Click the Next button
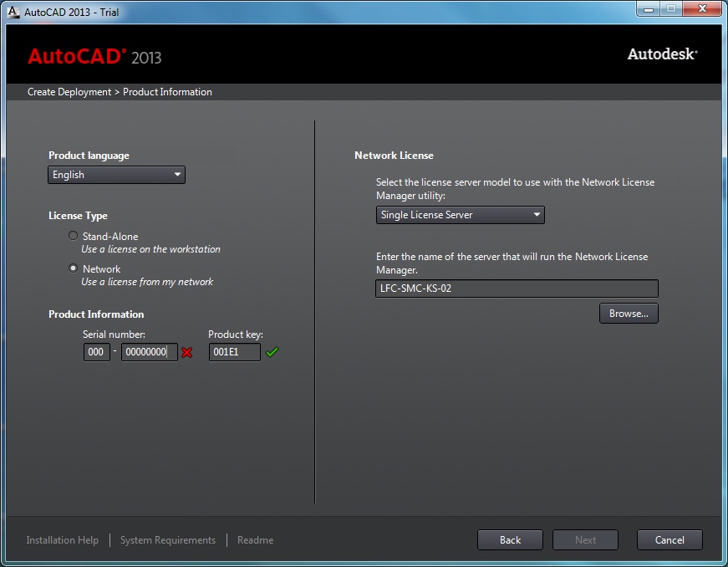The height and width of the screenshot is (567, 728). tap(585, 540)
